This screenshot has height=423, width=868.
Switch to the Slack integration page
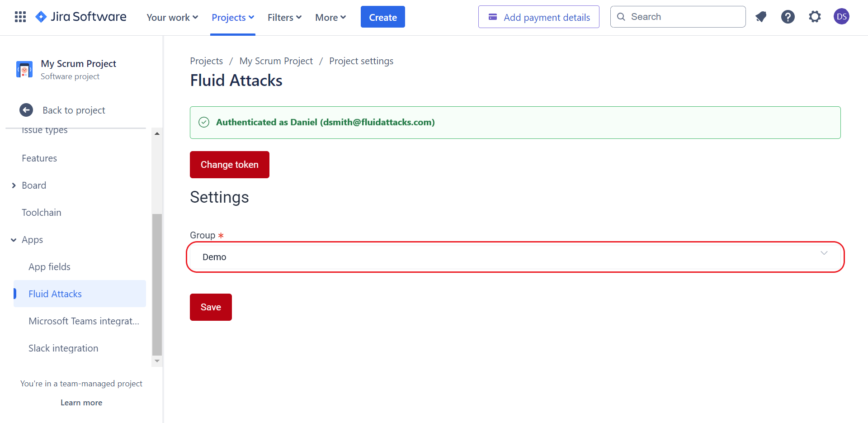pyautogui.click(x=63, y=348)
